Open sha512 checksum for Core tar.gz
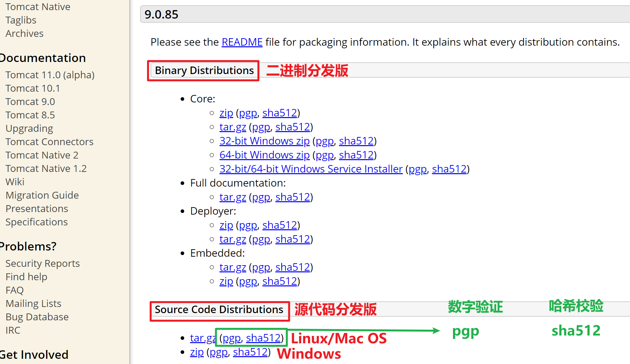Image resolution: width=630 pixels, height=364 pixels. tap(293, 127)
